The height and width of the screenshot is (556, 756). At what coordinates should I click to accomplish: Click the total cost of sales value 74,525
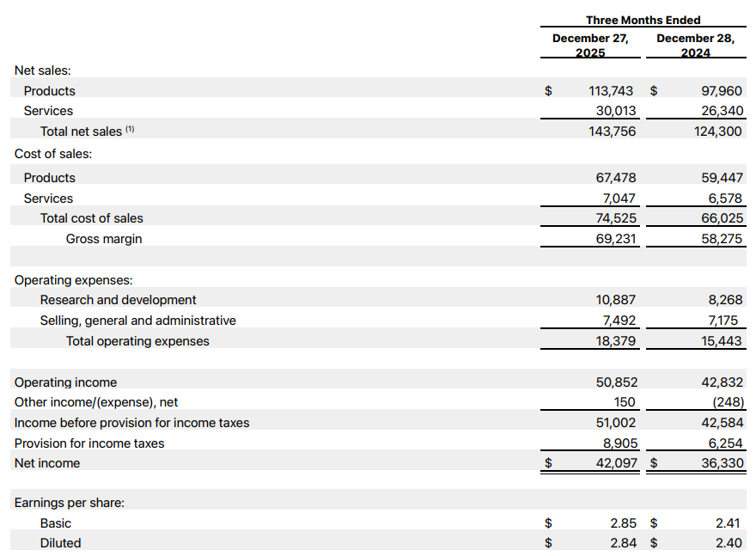(x=616, y=218)
